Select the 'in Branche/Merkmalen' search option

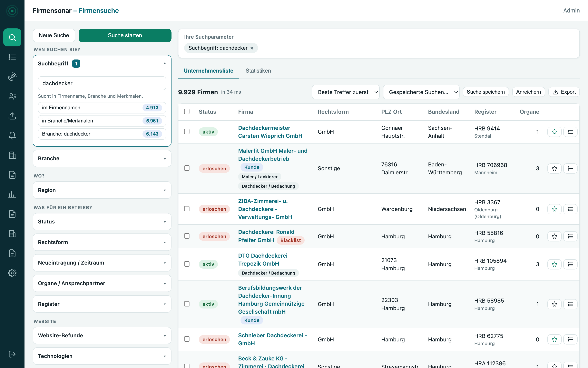(x=102, y=121)
